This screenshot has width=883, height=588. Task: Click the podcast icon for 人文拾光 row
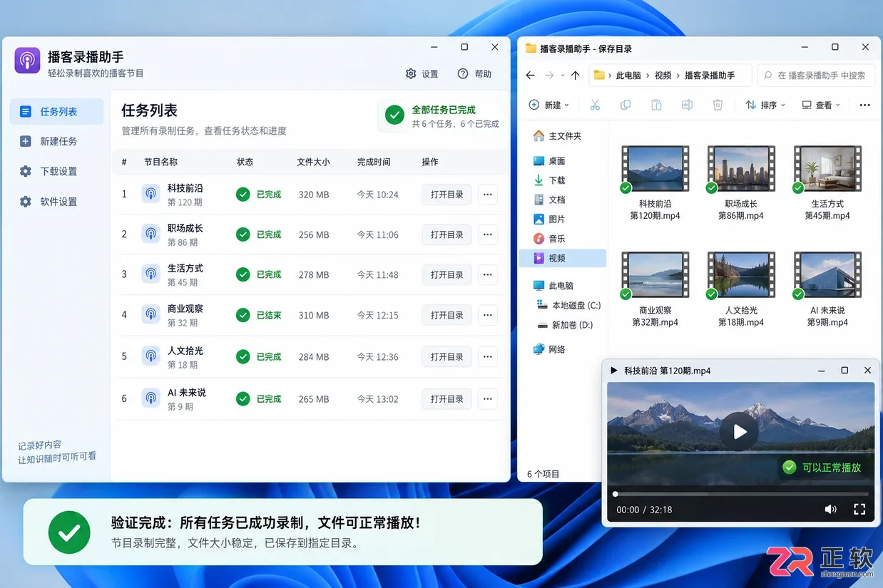pyautogui.click(x=150, y=356)
